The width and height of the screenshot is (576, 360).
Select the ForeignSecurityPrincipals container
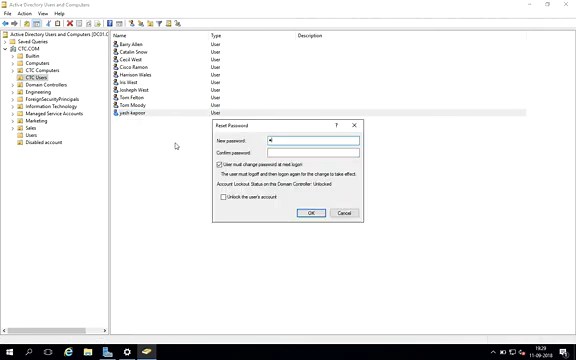(x=52, y=99)
